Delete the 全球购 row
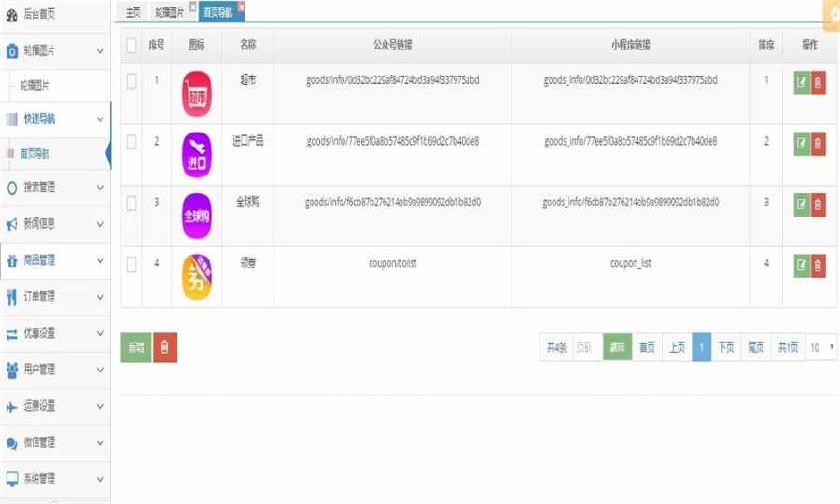The height and width of the screenshot is (504, 840). pos(818,204)
